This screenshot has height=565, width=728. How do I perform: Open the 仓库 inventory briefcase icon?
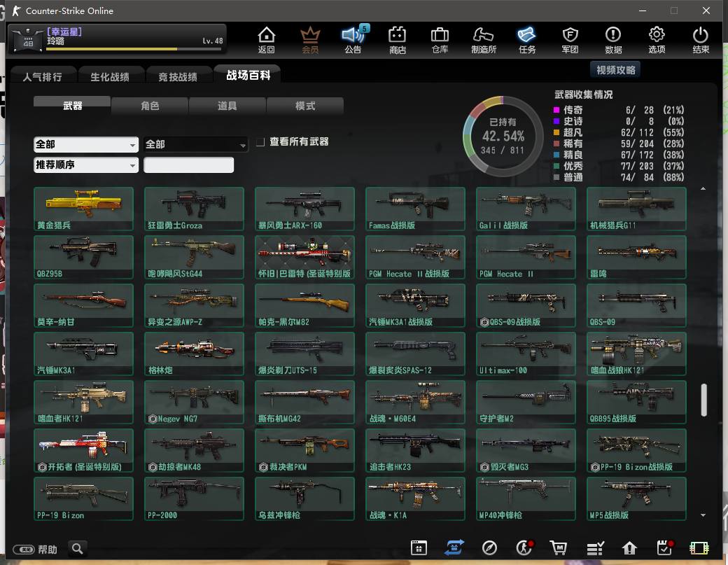(x=440, y=39)
